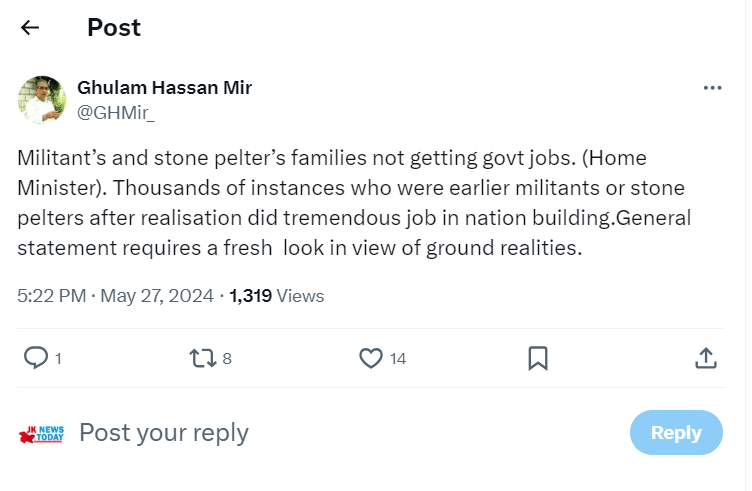Go back using the arrow icon
The height and width of the screenshot is (491, 752).
tap(30, 28)
